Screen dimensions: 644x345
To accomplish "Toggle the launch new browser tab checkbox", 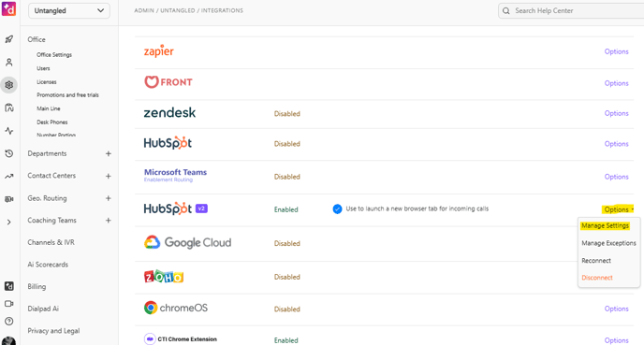I will (337, 209).
